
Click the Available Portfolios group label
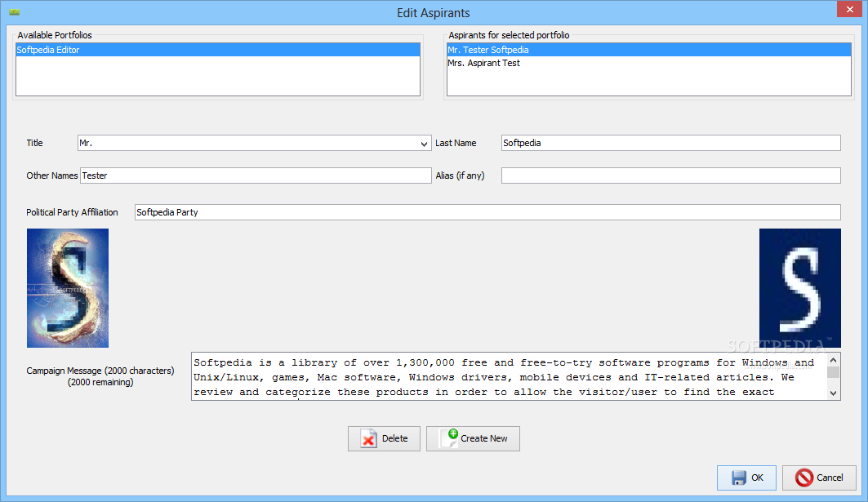point(55,35)
